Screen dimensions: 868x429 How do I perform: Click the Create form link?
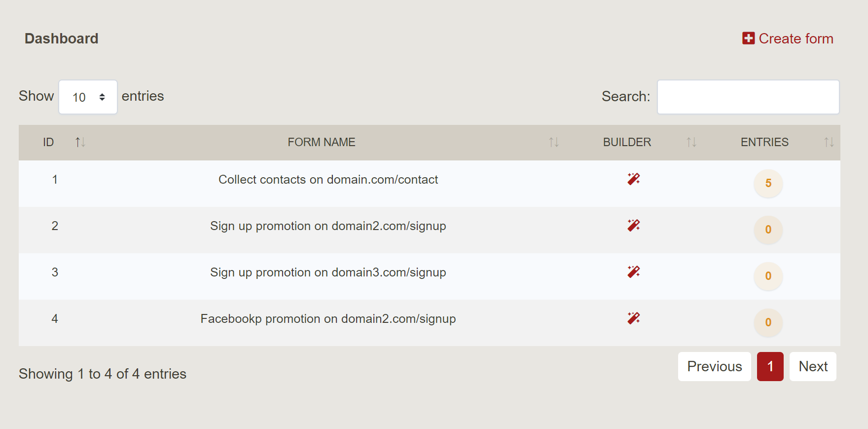tap(796, 39)
